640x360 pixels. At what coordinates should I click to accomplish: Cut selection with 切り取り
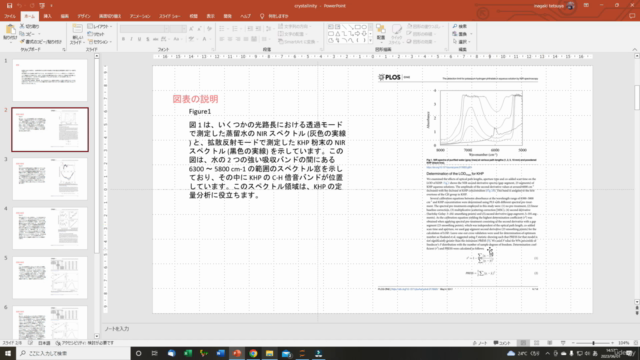(29, 26)
